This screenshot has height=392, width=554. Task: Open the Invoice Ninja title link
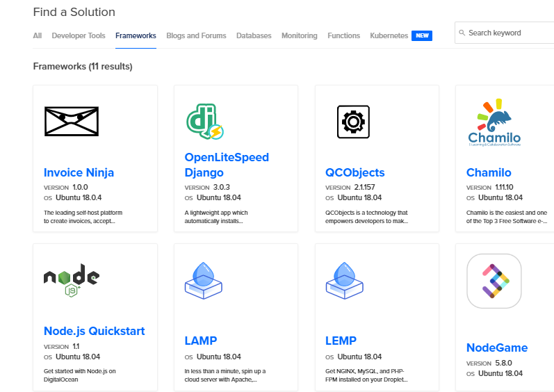click(79, 172)
